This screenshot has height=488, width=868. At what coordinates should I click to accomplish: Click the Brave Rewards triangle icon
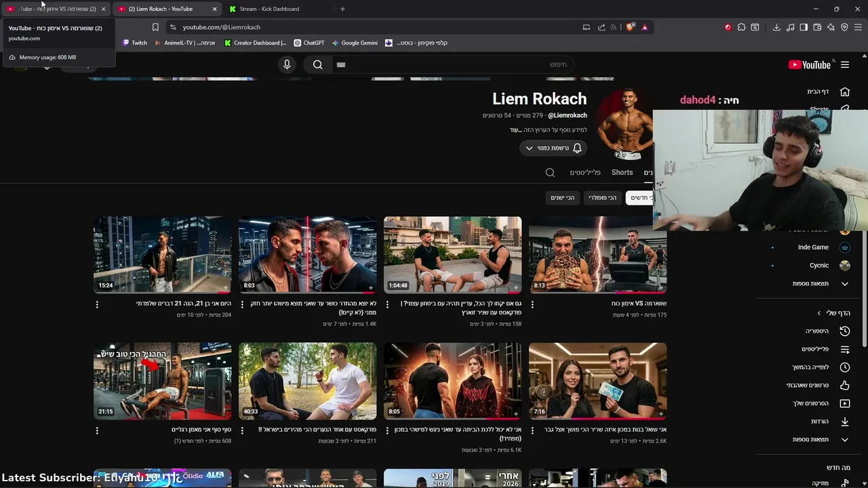tap(644, 27)
